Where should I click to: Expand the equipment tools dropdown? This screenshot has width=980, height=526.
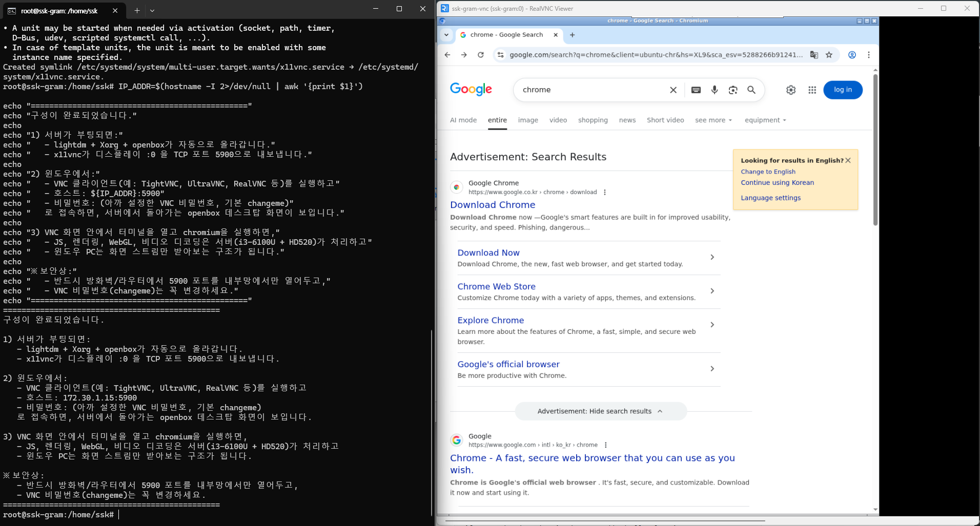[765, 120]
